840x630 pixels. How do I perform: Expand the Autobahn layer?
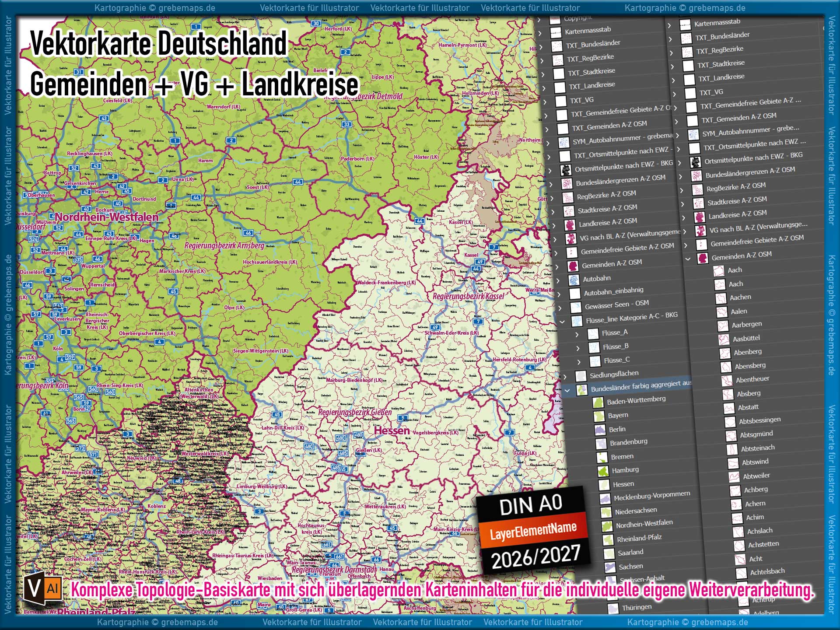click(557, 281)
